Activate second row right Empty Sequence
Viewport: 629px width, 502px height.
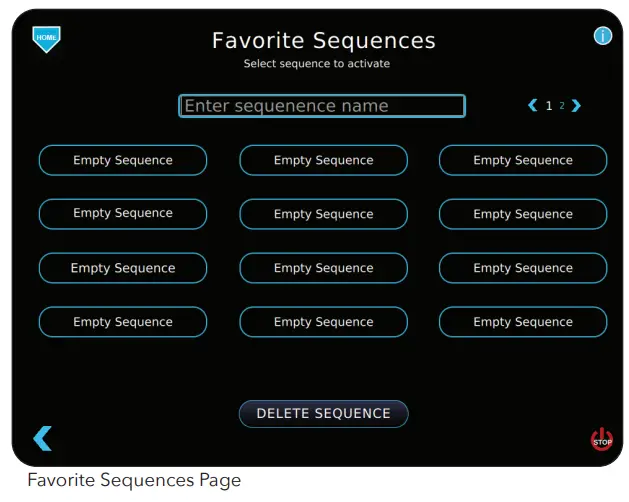pos(523,214)
